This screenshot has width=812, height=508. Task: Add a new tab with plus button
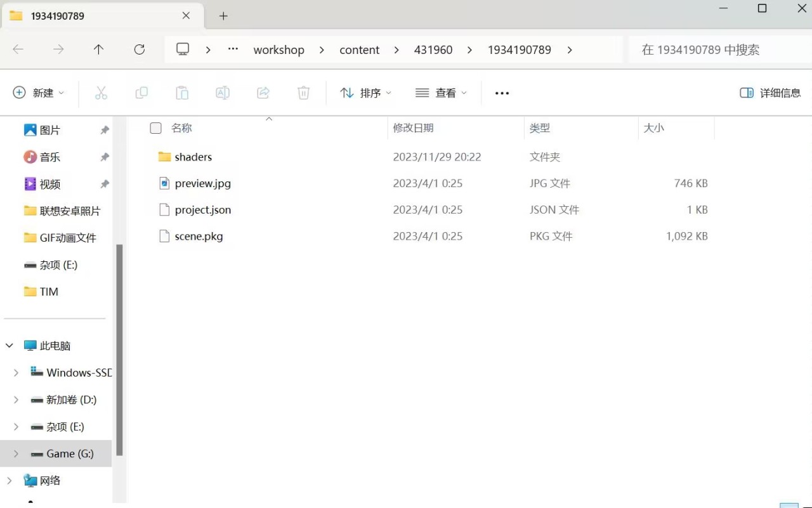(x=223, y=16)
